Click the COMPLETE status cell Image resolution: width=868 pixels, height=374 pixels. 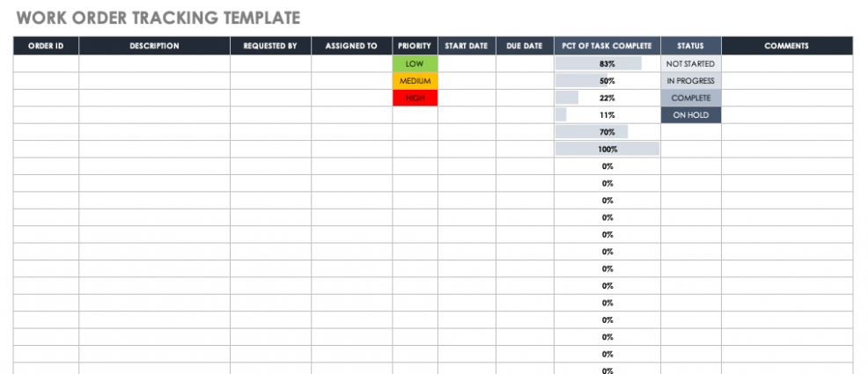coord(690,98)
